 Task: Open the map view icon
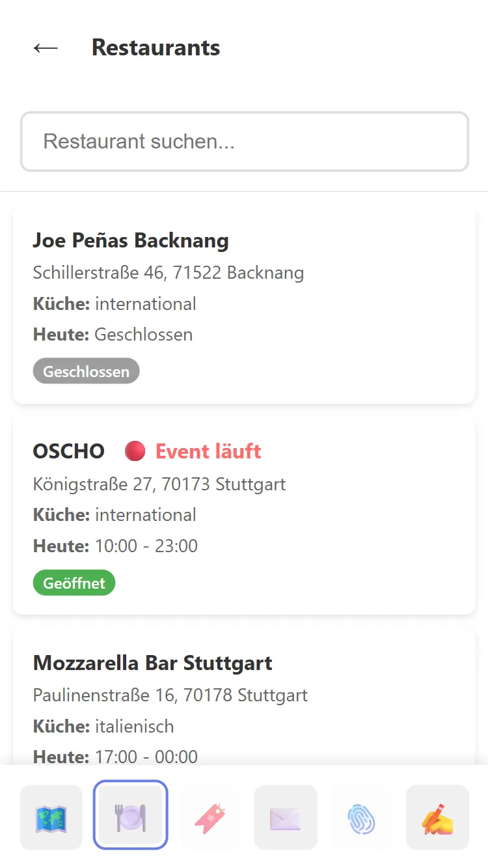pyautogui.click(x=51, y=817)
